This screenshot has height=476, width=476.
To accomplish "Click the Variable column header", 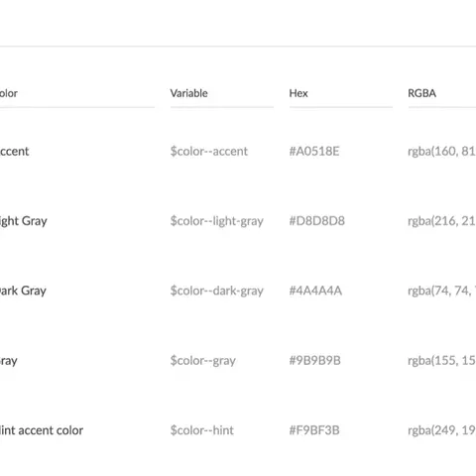I will (188, 93).
